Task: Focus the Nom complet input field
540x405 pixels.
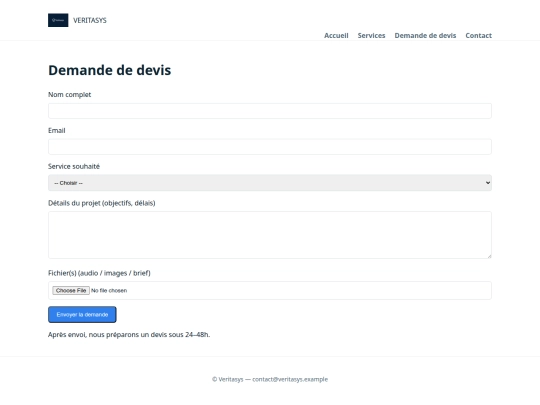Action: tap(270, 111)
